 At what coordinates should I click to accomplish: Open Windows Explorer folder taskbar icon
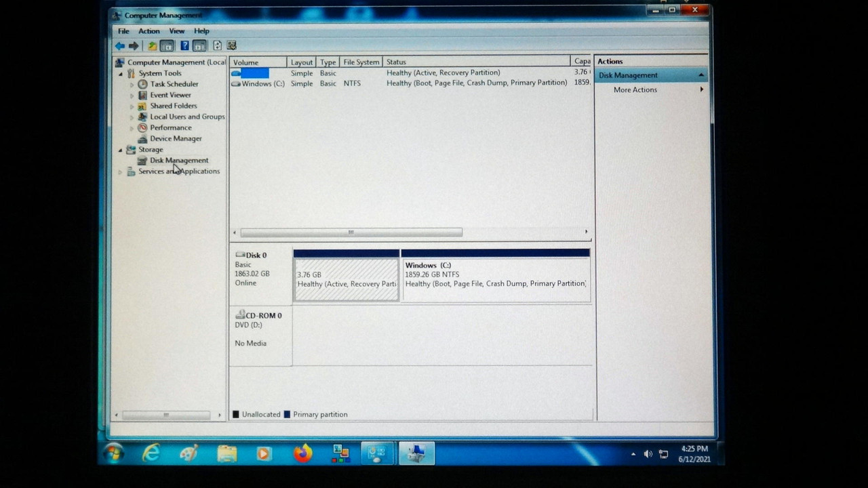pyautogui.click(x=226, y=453)
